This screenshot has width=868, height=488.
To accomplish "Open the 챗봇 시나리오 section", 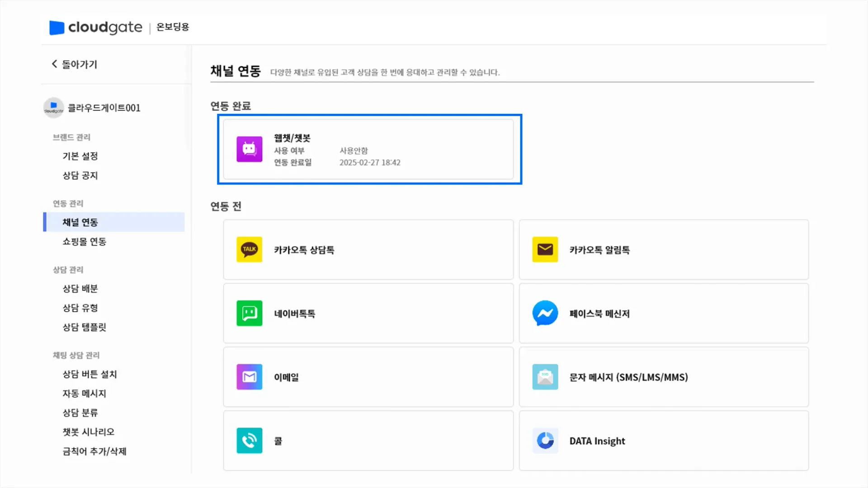I will [x=88, y=432].
